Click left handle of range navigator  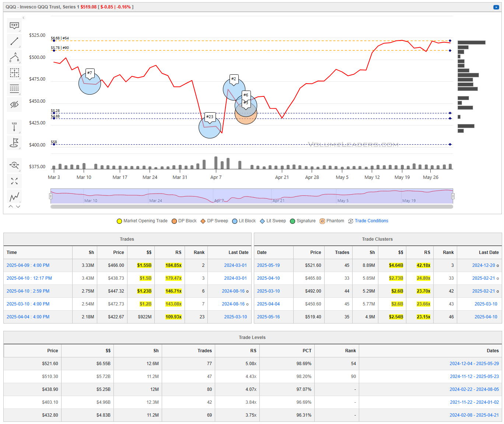[x=50, y=196]
